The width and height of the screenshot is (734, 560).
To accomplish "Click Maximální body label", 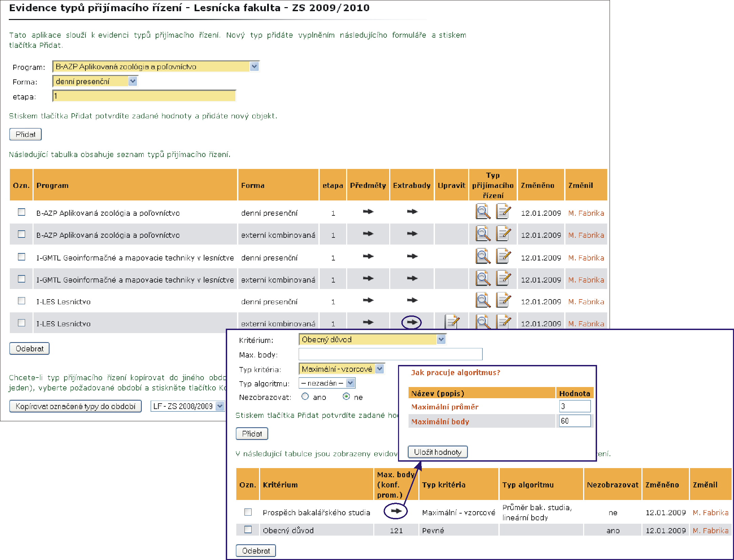I will coord(440,422).
